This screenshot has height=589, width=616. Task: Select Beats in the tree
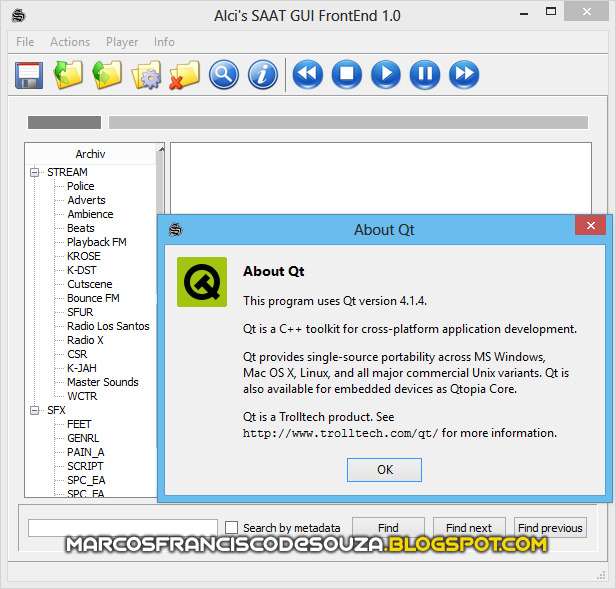[x=81, y=228]
